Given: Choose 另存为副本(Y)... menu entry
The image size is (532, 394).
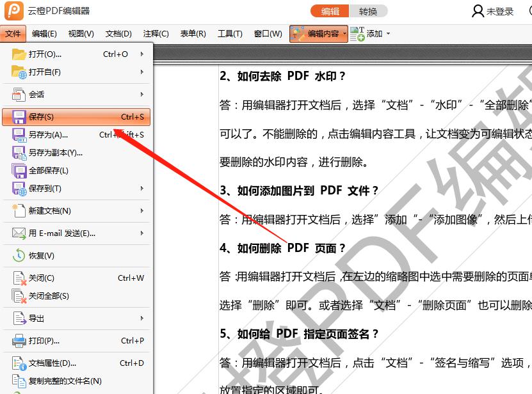Looking at the screenshot, I should [76, 153].
